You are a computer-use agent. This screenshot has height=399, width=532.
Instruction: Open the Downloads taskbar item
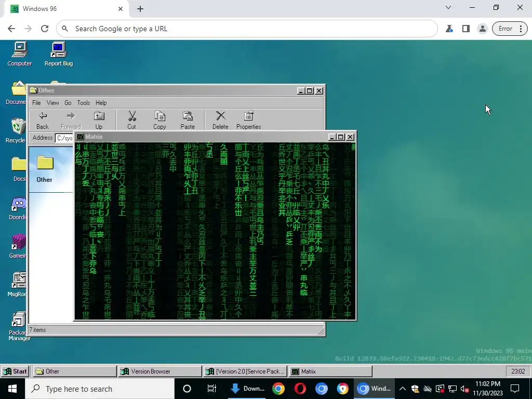tap(247, 389)
